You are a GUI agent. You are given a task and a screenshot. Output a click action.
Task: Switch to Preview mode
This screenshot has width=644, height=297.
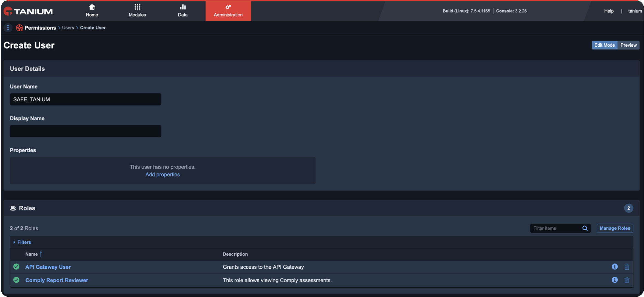click(628, 45)
